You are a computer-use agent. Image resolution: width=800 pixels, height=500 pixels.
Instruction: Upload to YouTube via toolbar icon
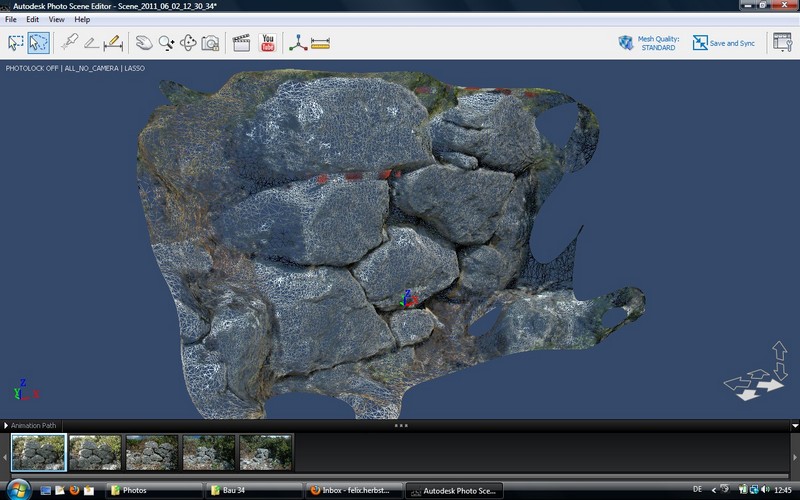point(267,43)
